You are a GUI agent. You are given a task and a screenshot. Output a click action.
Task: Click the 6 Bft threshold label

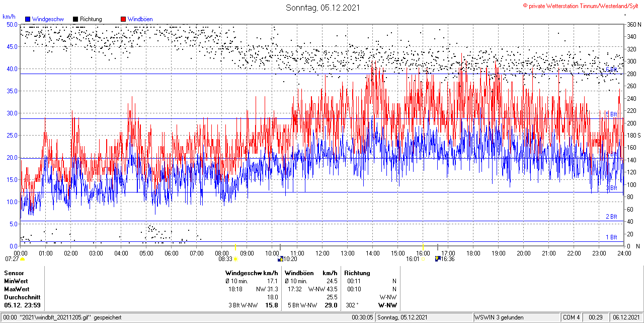(611, 70)
